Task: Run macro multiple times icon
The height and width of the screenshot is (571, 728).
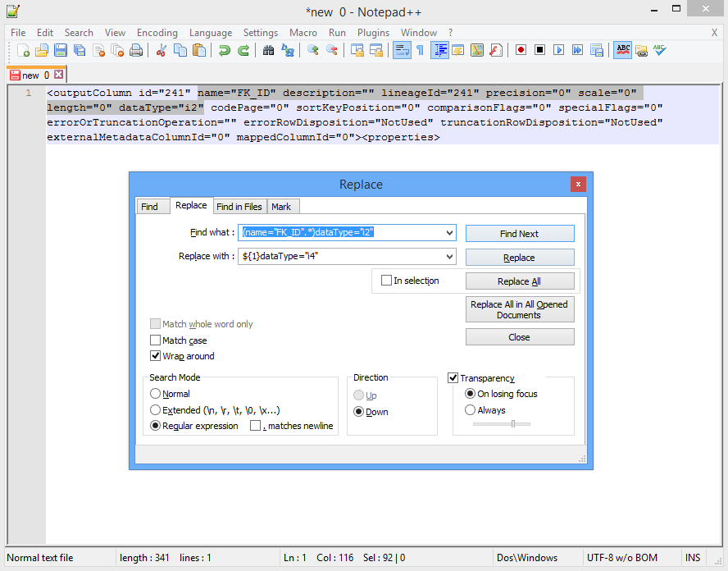Action: coord(578,50)
